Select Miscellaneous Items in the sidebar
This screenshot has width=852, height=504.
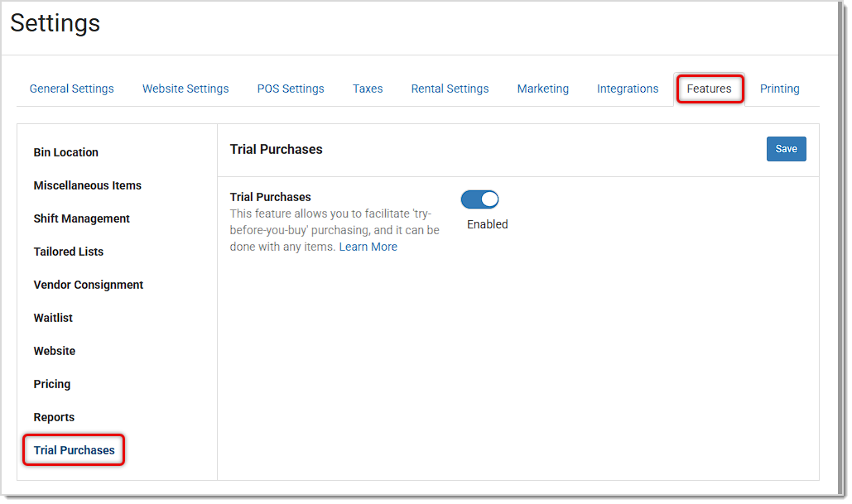tap(88, 185)
